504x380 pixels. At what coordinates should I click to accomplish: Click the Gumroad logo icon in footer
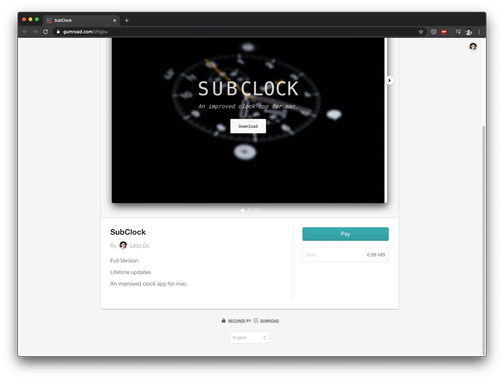coord(255,320)
